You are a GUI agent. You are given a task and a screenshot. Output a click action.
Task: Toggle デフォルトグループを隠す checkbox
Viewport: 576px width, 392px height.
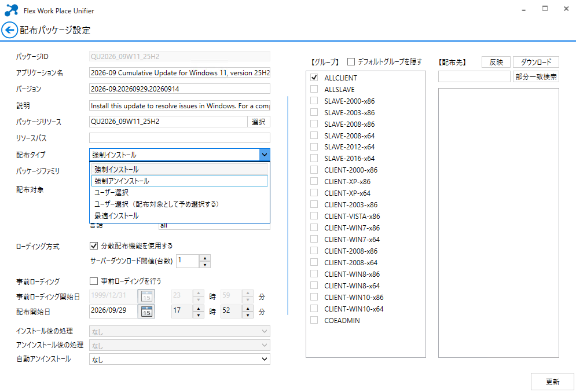coord(351,62)
